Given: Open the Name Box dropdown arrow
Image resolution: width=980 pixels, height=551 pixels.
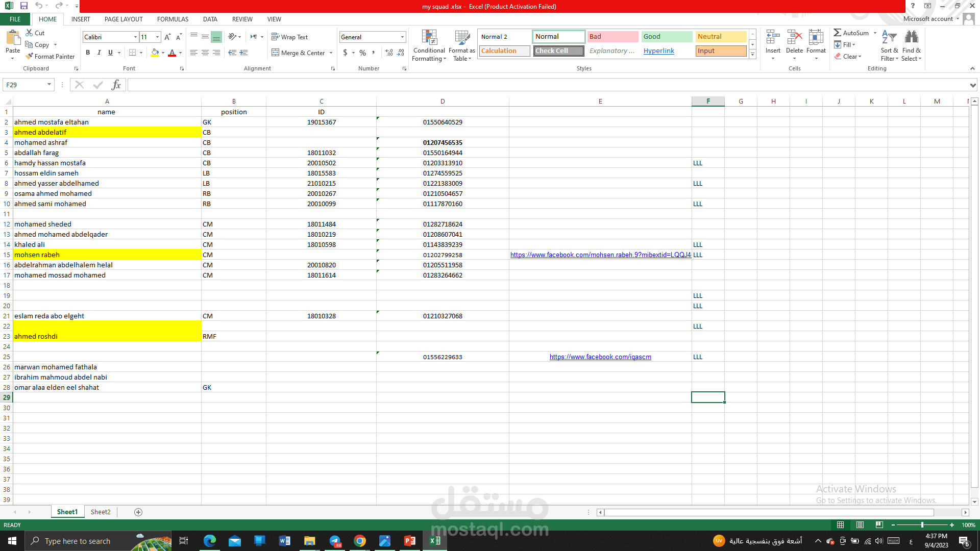Looking at the screenshot, I should tap(49, 85).
